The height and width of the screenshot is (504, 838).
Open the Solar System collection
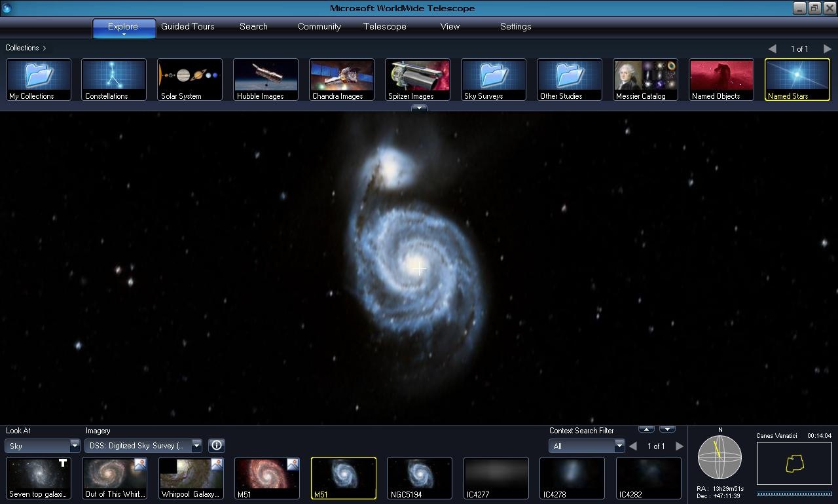coord(190,79)
